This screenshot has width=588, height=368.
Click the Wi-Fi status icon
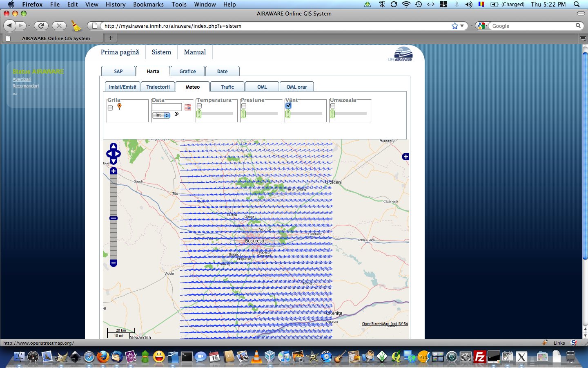[406, 4]
